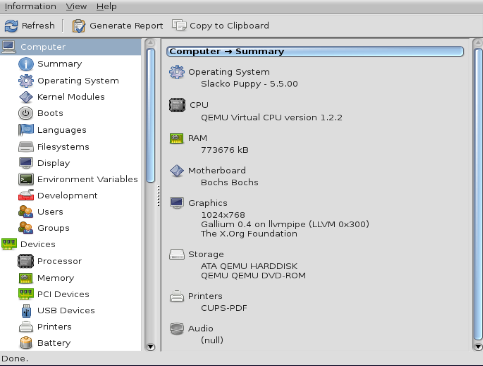Click the CPU chip icon in summary
The width and height of the screenshot is (483, 366).
click(177, 105)
